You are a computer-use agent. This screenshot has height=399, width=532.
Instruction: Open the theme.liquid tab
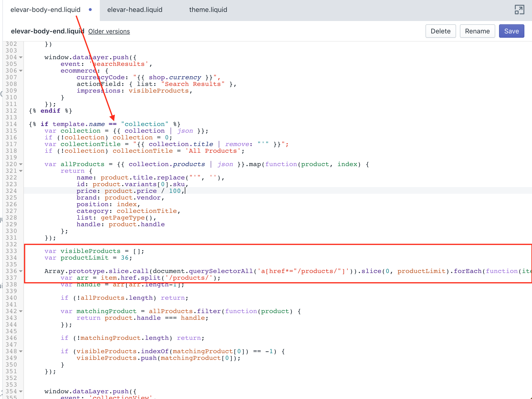pos(208,10)
